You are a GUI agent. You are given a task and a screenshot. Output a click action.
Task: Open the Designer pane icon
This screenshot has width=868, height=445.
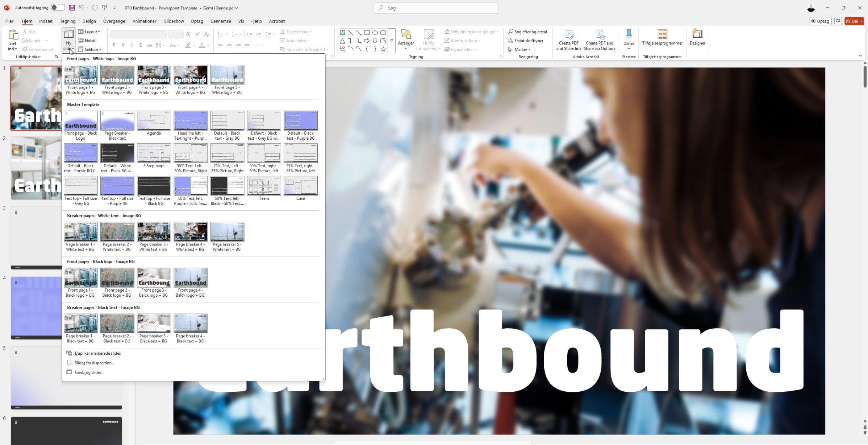697,34
